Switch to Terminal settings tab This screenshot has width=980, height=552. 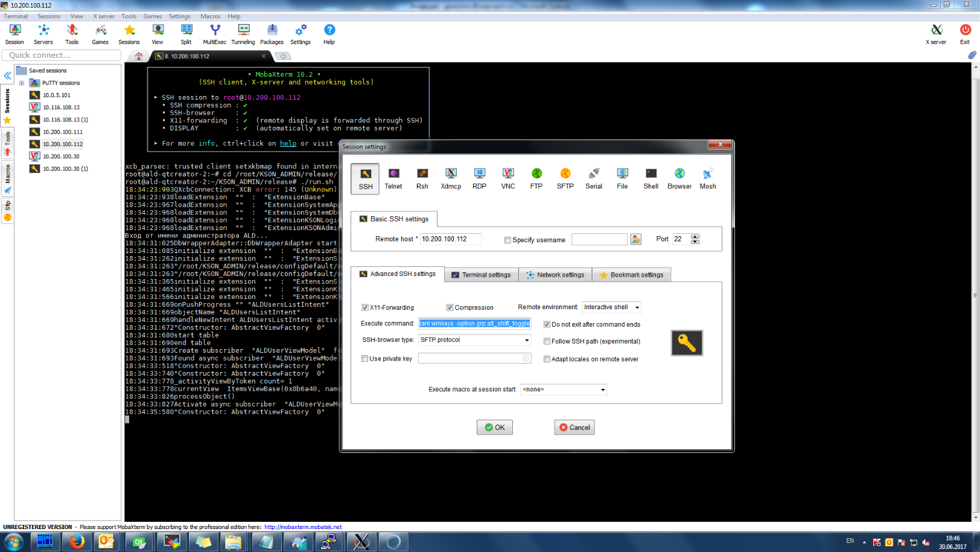[x=482, y=275]
